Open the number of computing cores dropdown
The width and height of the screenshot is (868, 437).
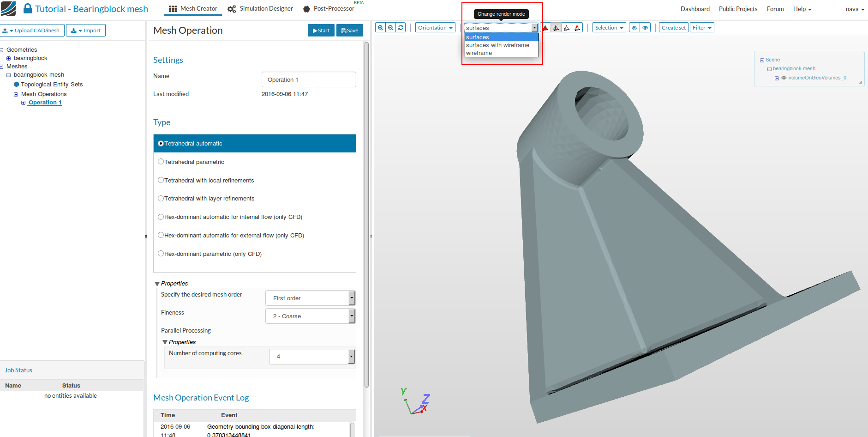(x=312, y=357)
